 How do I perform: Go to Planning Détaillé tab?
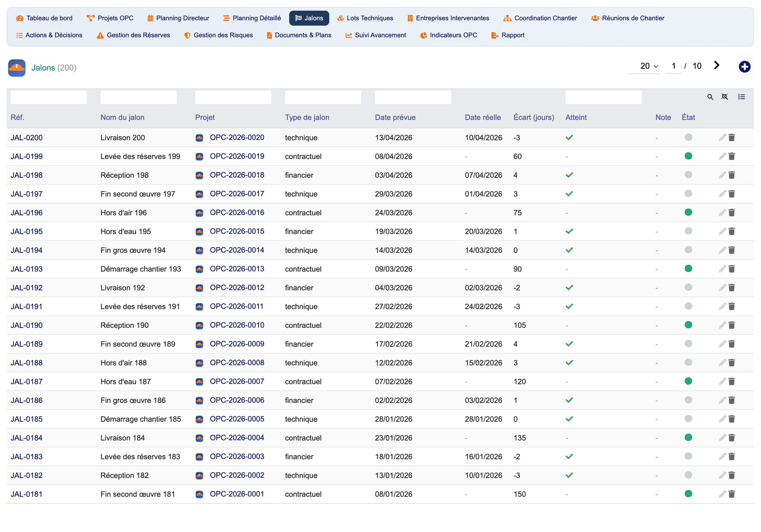tap(252, 18)
